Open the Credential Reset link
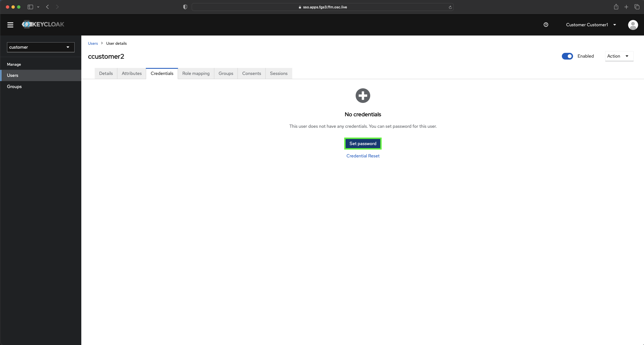Image resolution: width=644 pixels, height=345 pixels. [363, 156]
